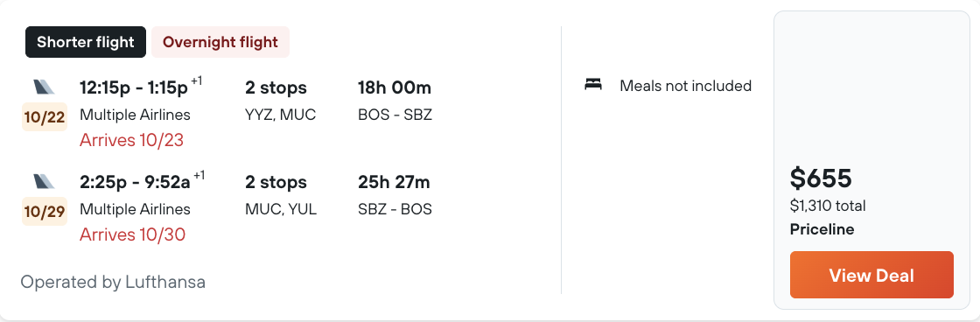Select the 10/22 departure date badge
Image resolution: width=980 pixels, height=322 pixels.
tap(45, 117)
